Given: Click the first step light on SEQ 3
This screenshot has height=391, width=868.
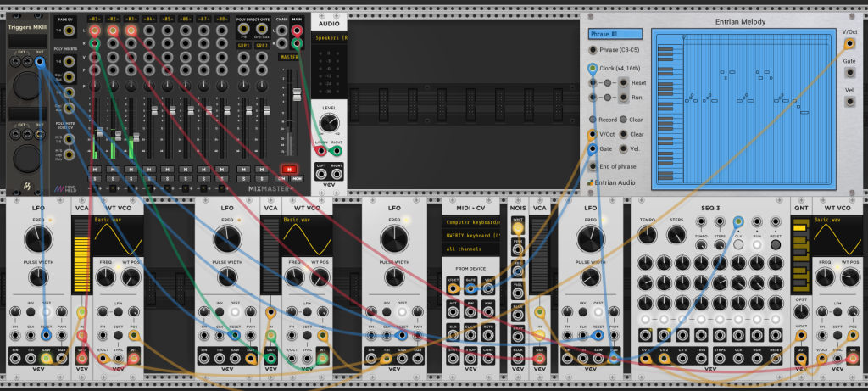Looking at the screenshot, I should pyautogui.click(x=645, y=320).
